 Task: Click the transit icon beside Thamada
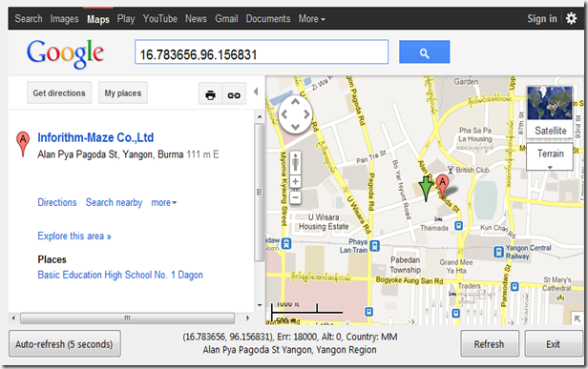click(x=458, y=226)
